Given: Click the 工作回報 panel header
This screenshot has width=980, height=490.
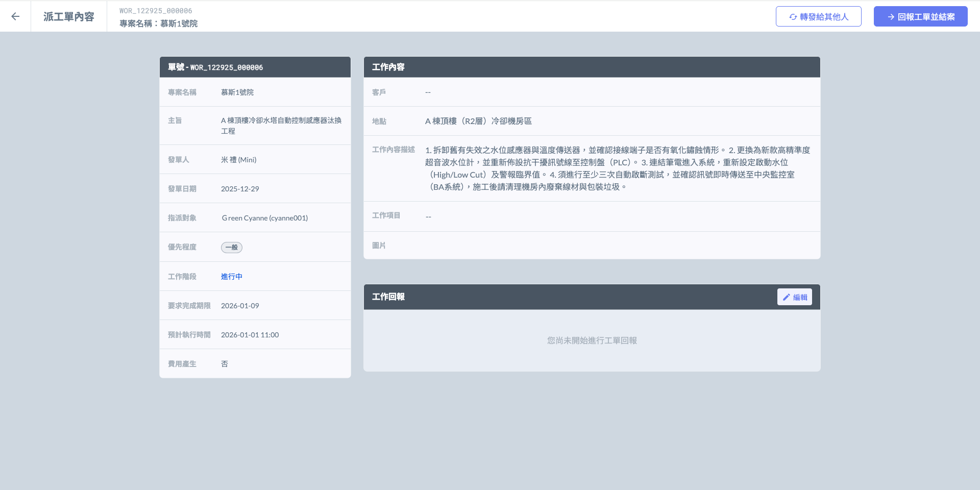Looking at the screenshot, I should pos(388,297).
